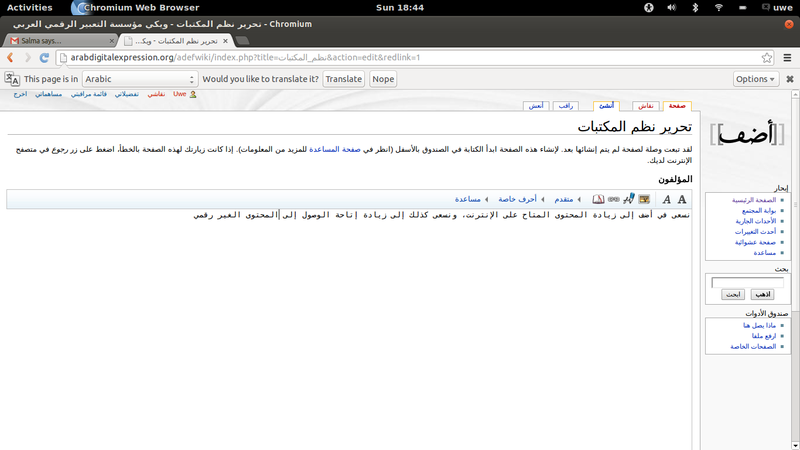Open the Uwe user page link

click(180, 94)
